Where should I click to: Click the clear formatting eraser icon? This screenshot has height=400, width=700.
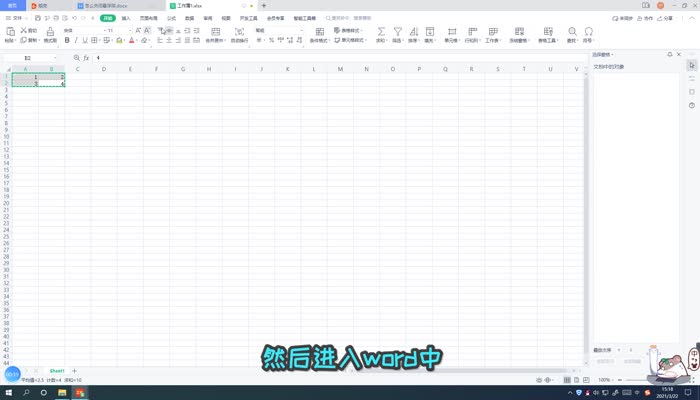pyautogui.click(x=144, y=40)
